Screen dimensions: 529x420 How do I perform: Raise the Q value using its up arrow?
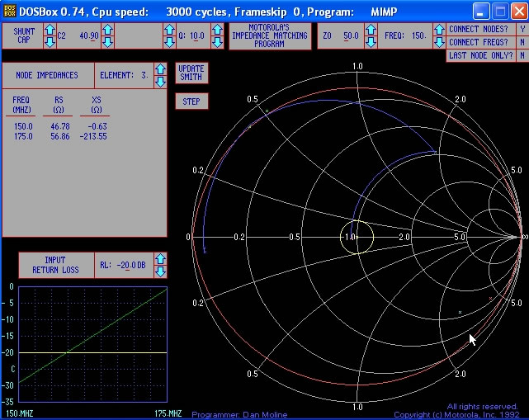pos(216,31)
